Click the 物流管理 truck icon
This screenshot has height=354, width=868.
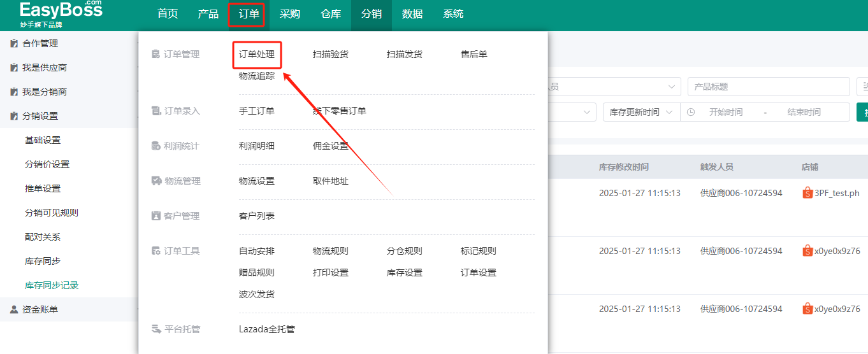(156, 181)
